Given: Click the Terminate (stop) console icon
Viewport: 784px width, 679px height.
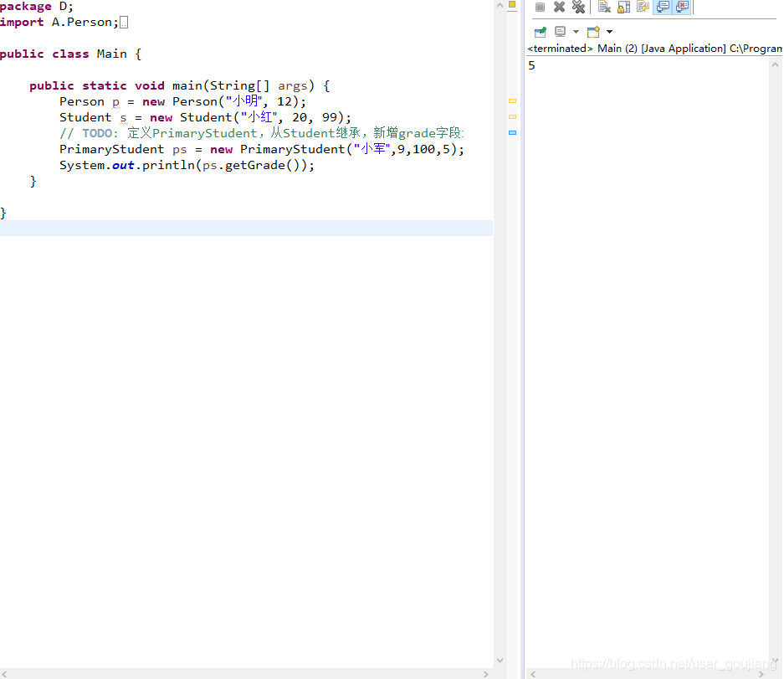Looking at the screenshot, I should coord(540,7).
